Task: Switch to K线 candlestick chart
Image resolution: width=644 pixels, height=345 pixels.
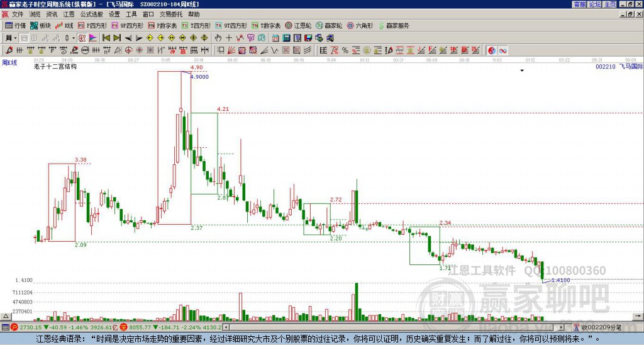Action: 64,25
